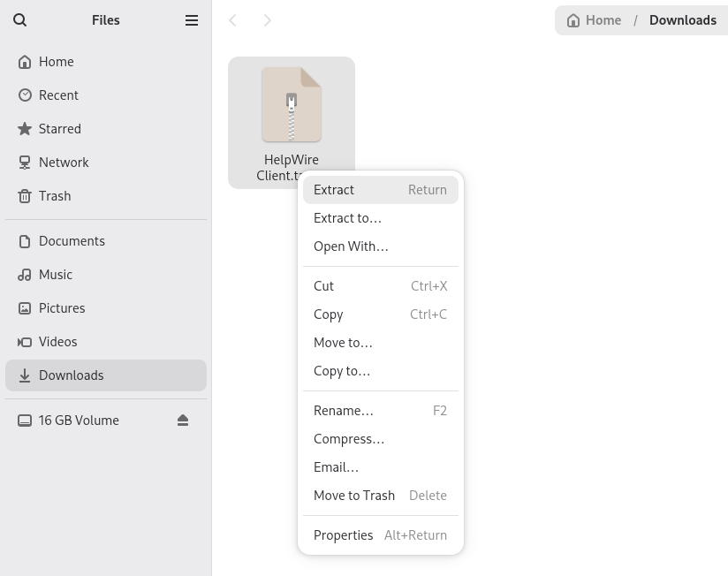This screenshot has height=576, width=728.
Task: Choose Rename… from the context menu
Action: 381,411
